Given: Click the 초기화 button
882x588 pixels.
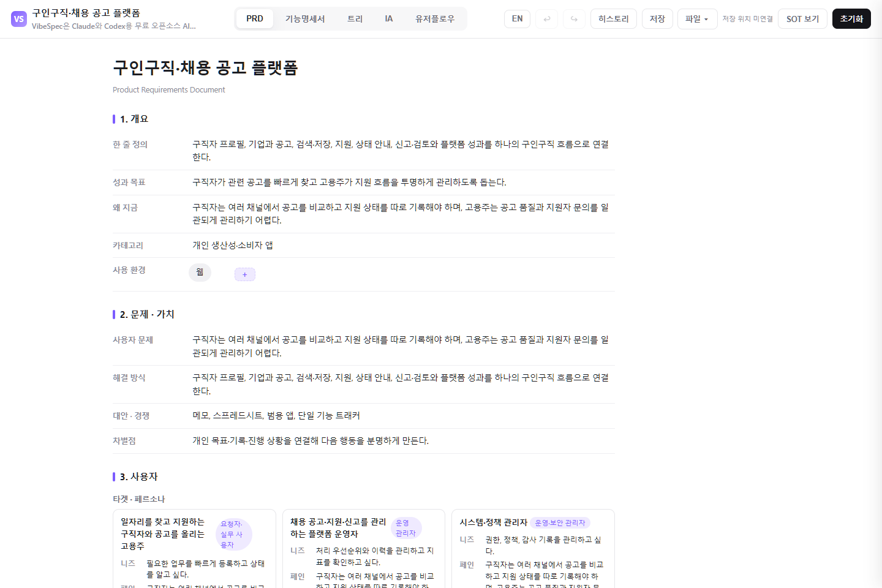Looking at the screenshot, I should [x=851, y=19].
